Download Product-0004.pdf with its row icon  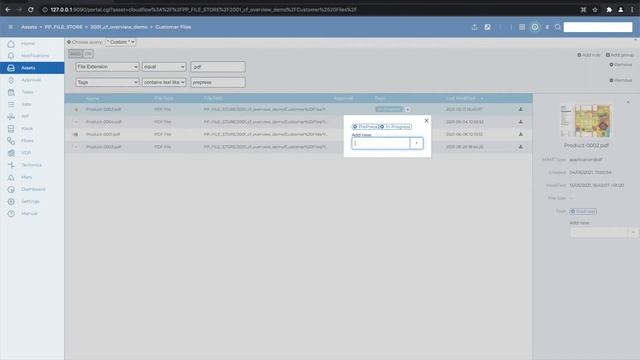[520, 122]
